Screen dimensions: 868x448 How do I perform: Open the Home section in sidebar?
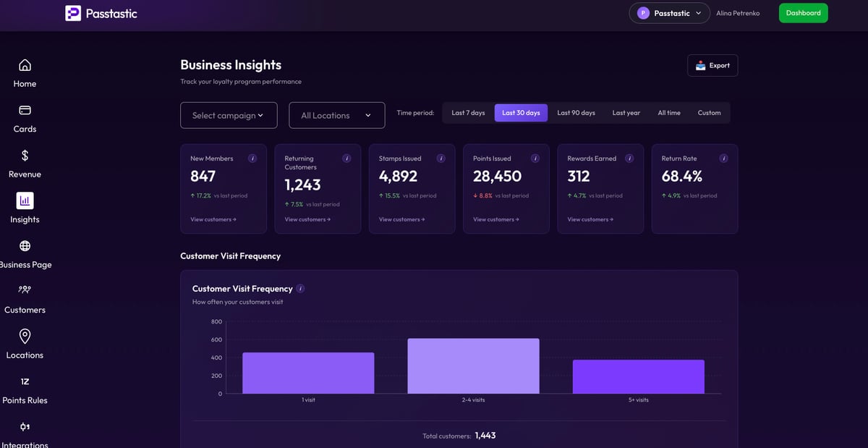pyautogui.click(x=24, y=75)
